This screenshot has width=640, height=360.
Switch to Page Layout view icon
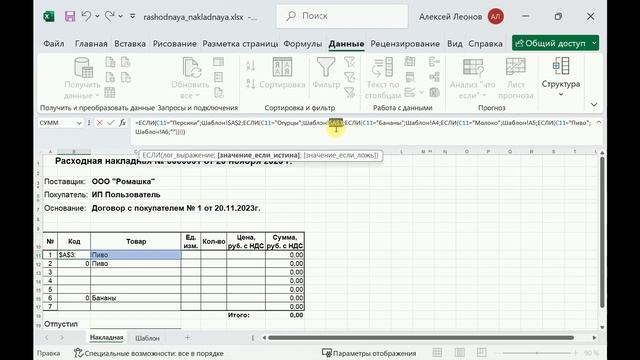(x=460, y=353)
